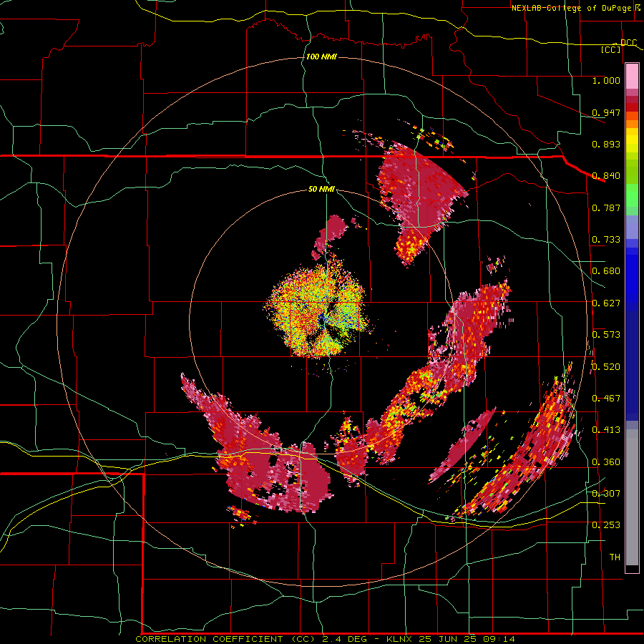Click the 0.680 legend value

tap(606, 271)
